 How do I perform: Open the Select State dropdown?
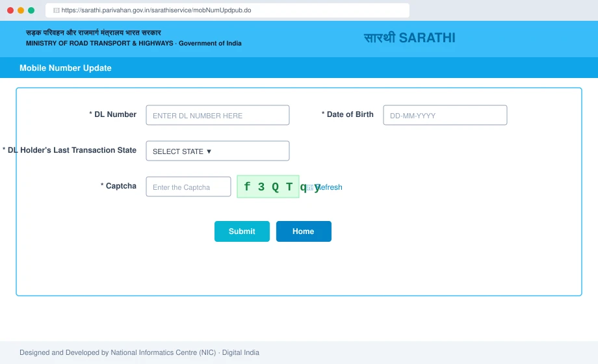click(217, 151)
